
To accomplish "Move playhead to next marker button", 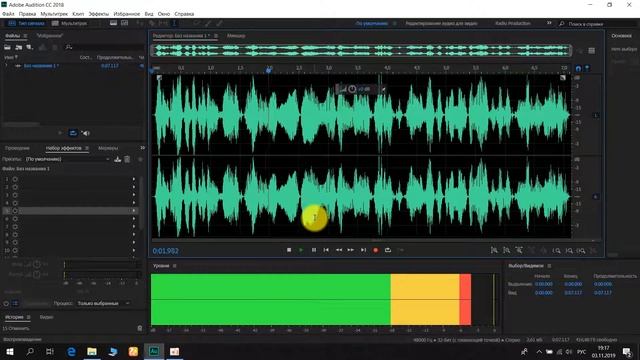I will (363, 250).
